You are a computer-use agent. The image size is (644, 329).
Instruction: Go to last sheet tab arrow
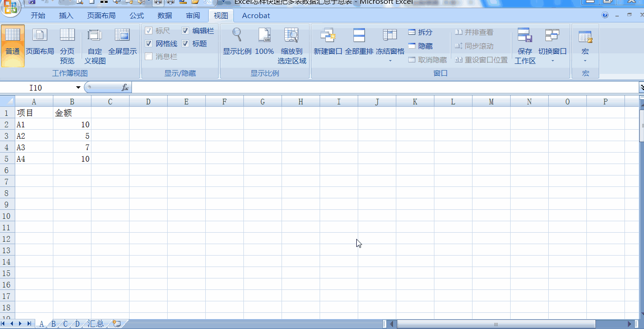tap(29, 324)
